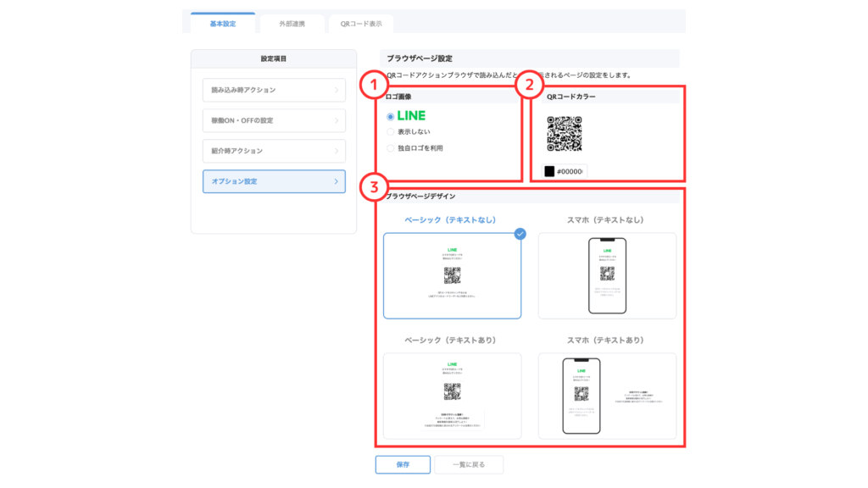The image size is (868, 488).
Task: Choose the 独自ロゴを利用 radio option
Action: [x=391, y=148]
